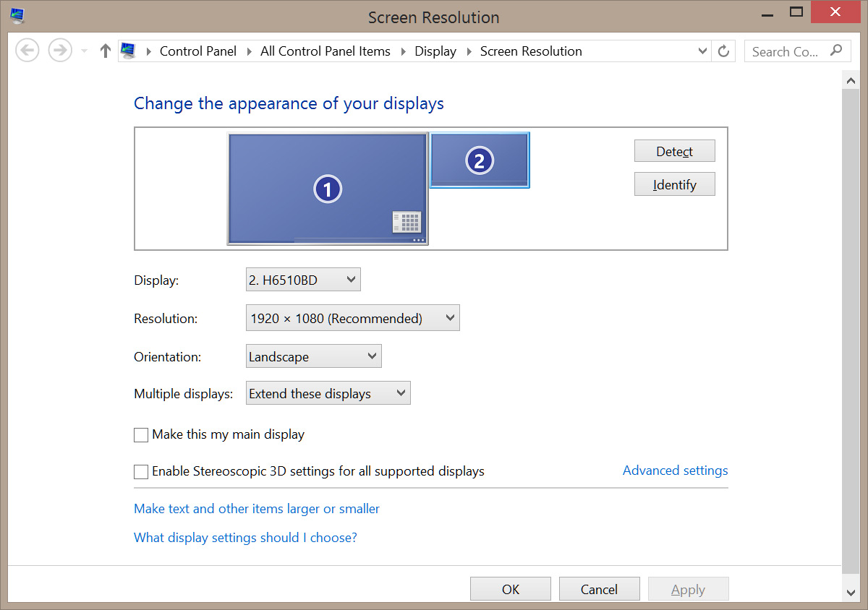The height and width of the screenshot is (610, 868).
Task: Click the control panel icon in address bar
Action: point(129,51)
